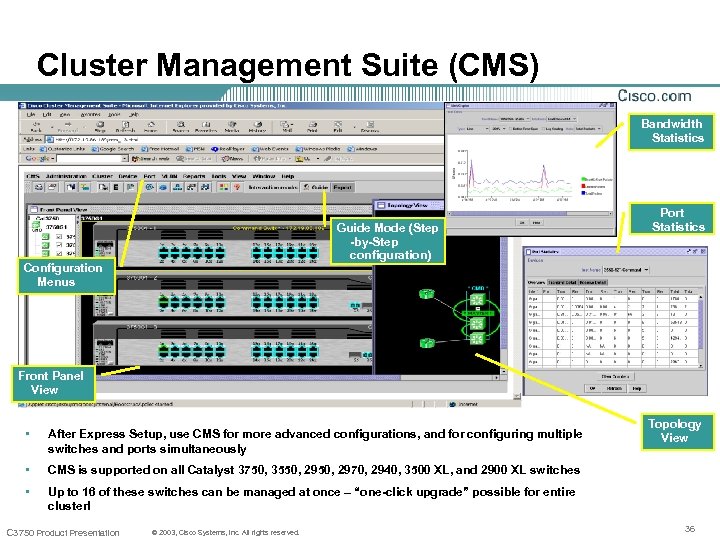720x540 pixels.
Task: Click the Guide mode button in CMS toolbar
Action: (316, 187)
